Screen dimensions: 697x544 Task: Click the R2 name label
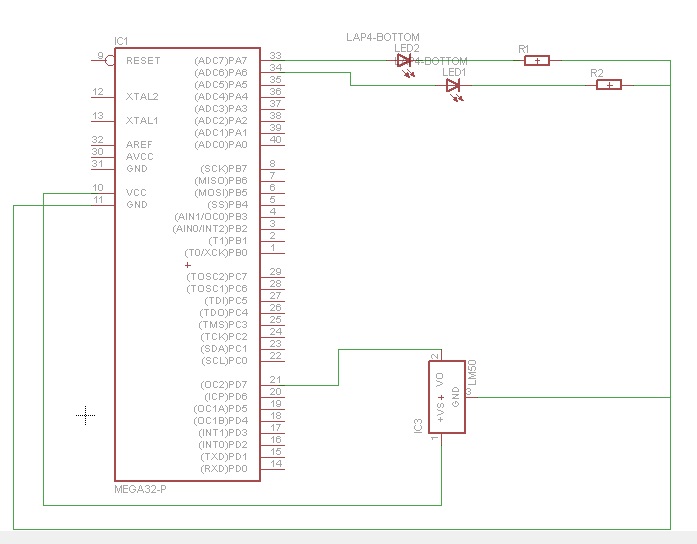tap(597, 73)
